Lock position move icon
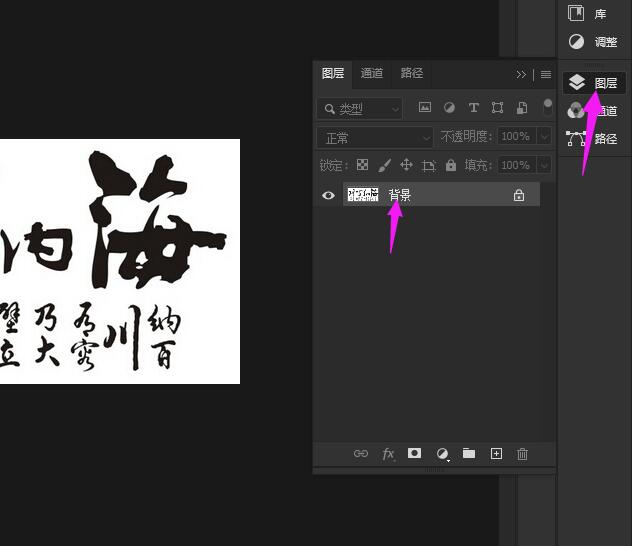Image resolution: width=632 pixels, height=546 pixels. [406, 165]
